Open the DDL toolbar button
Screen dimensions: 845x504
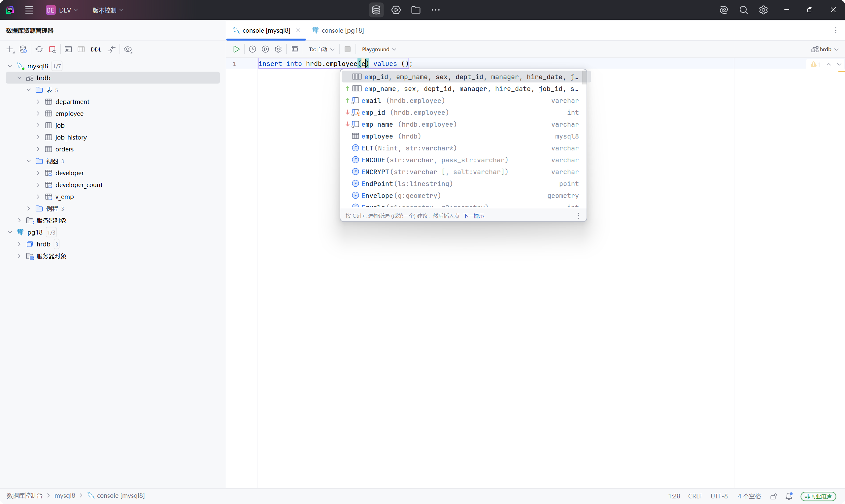96,49
